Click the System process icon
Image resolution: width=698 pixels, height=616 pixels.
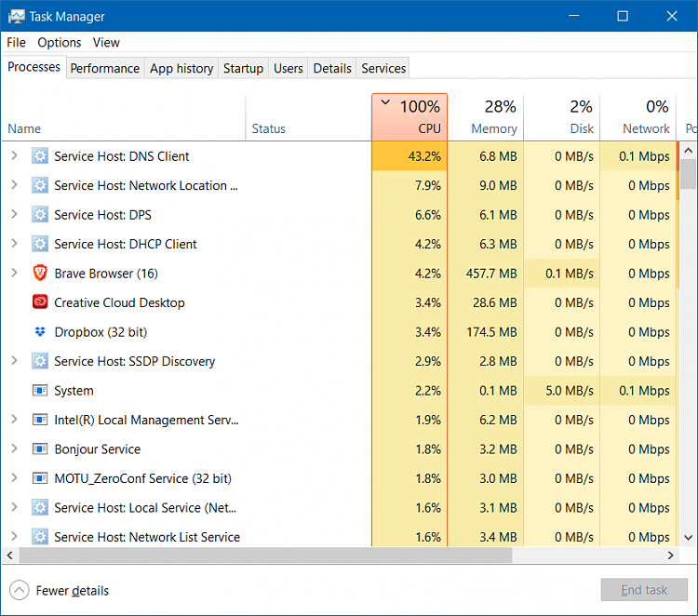click(x=40, y=391)
